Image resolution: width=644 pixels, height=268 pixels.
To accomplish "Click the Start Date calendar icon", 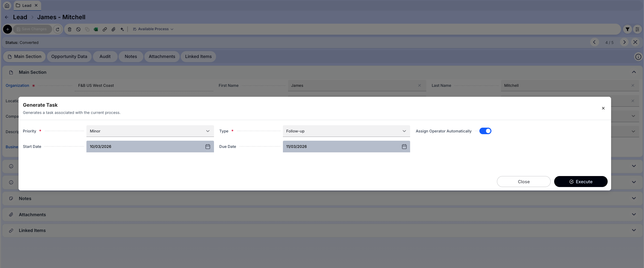I will coord(207,147).
